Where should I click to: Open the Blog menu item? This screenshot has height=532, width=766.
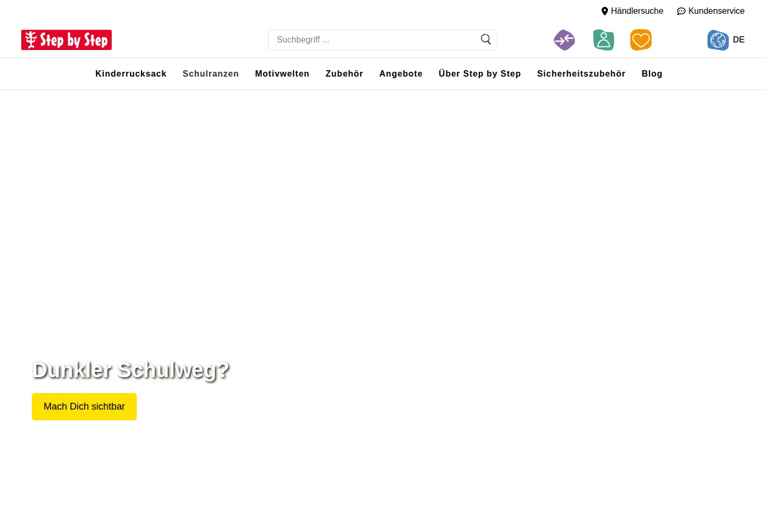point(652,73)
